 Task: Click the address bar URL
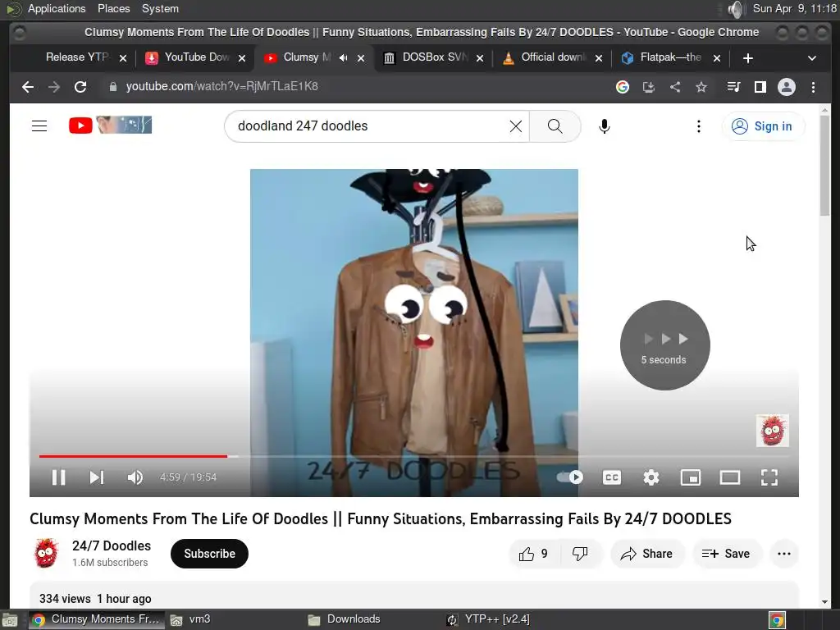click(221, 86)
